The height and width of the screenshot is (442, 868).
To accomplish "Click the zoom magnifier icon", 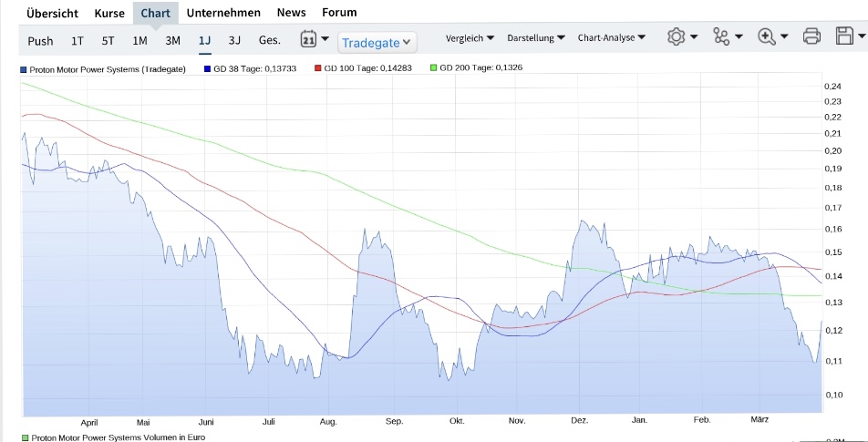I will click(x=767, y=37).
